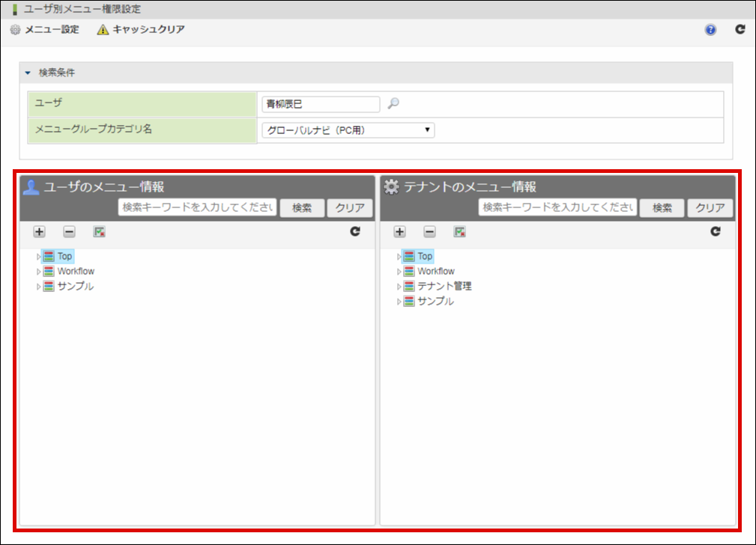This screenshot has height=545, width=756.
Task: Expand Top node in user menu tree
Action: click(x=38, y=257)
